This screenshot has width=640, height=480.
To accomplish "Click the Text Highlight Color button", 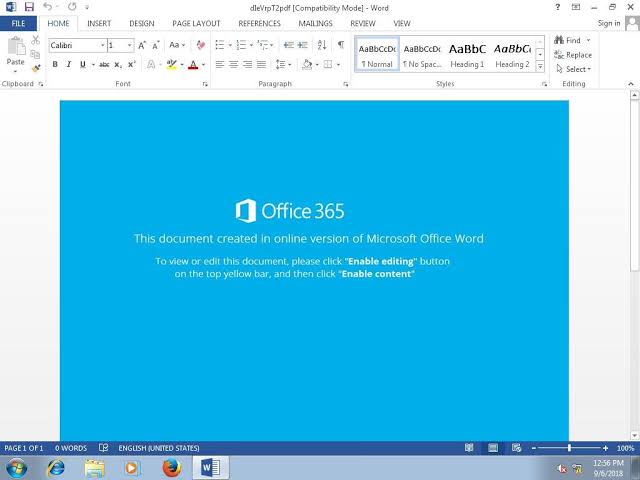I will tap(171, 64).
